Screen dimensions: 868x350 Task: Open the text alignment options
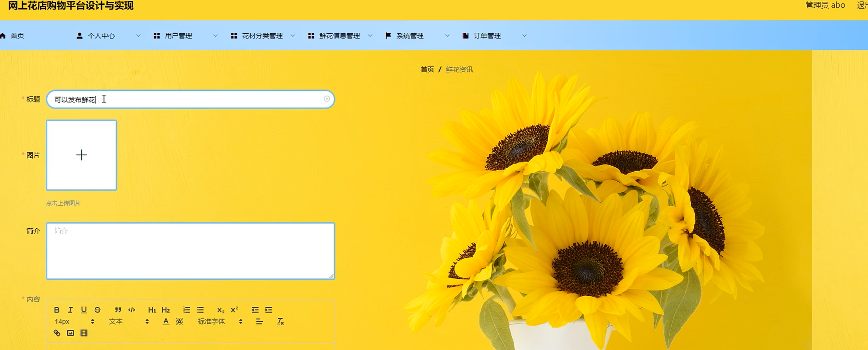pyautogui.click(x=259, y=321)
